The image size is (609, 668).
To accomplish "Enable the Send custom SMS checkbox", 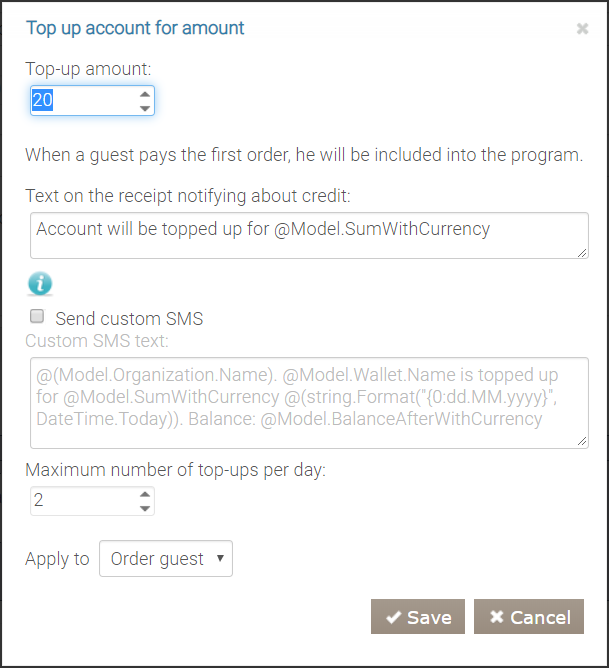I will [x=38, y=317].
